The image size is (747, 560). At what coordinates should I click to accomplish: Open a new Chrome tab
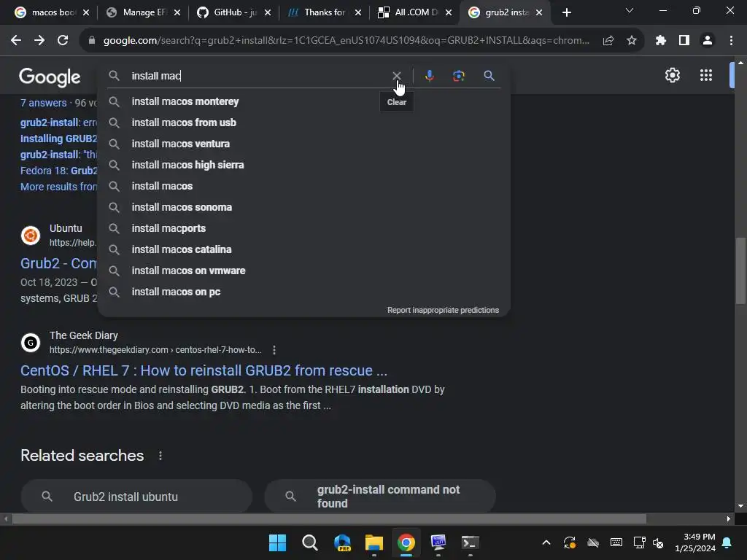(566, 13)
